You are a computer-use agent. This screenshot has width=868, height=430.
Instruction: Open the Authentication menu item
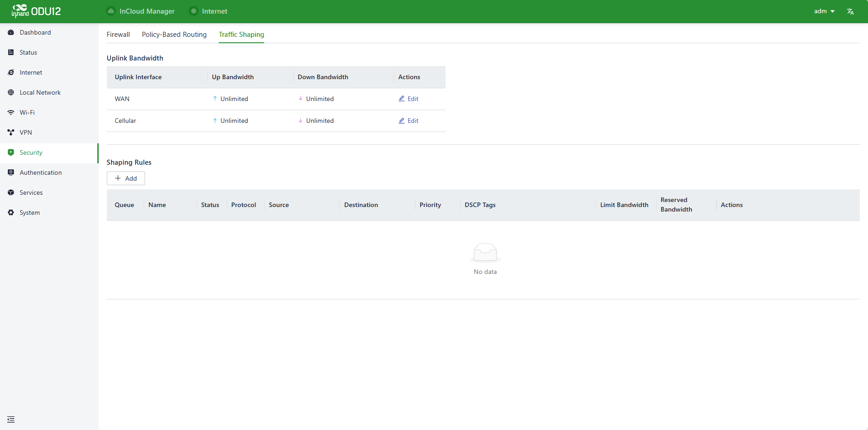click(40, 172)
